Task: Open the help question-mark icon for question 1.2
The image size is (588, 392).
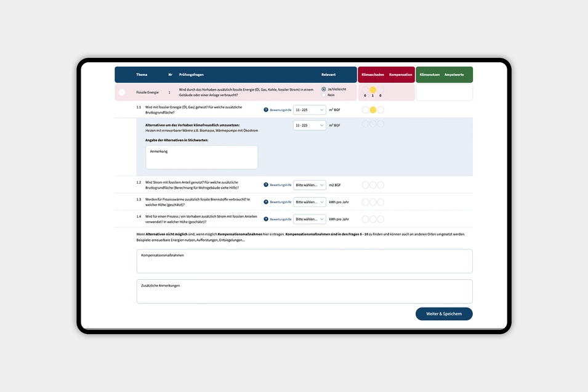Action: [266, 185]
